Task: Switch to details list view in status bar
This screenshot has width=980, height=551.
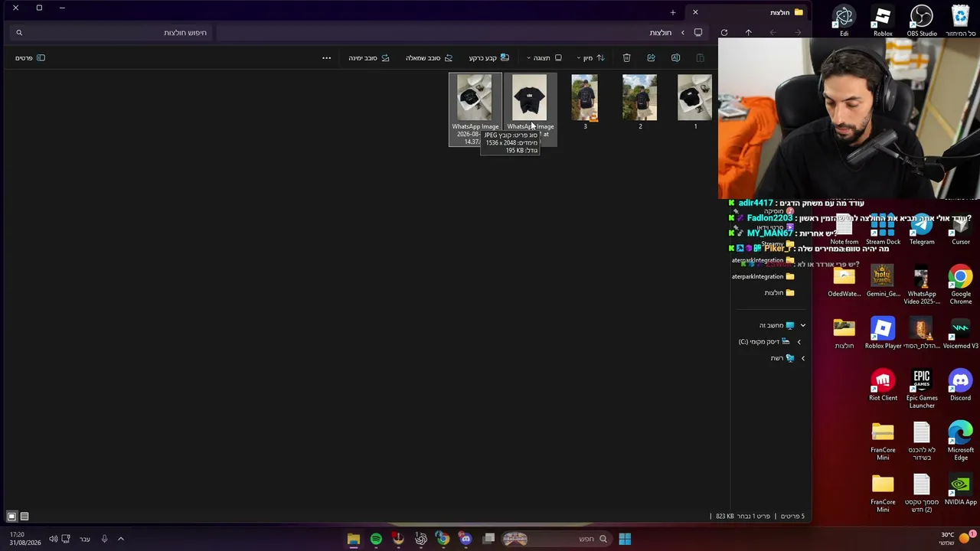Action: 24,517
